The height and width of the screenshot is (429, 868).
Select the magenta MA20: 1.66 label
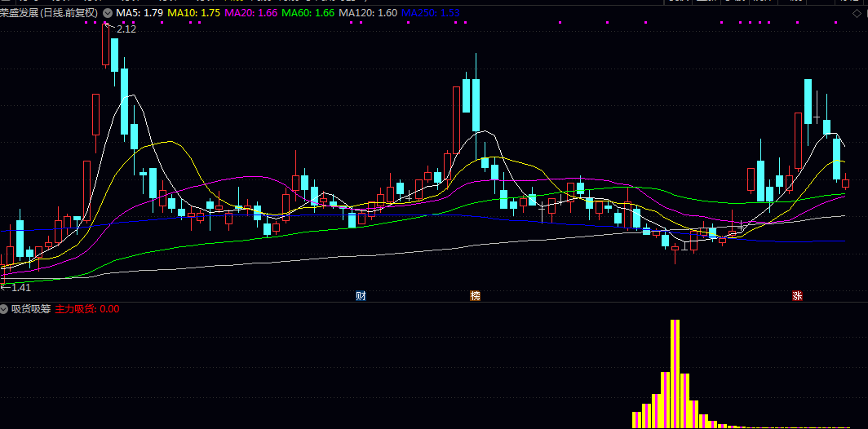tap(250, 13)
